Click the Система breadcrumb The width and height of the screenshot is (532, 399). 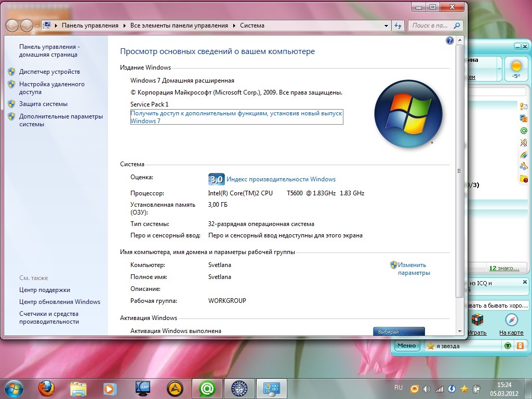(252, 25)
